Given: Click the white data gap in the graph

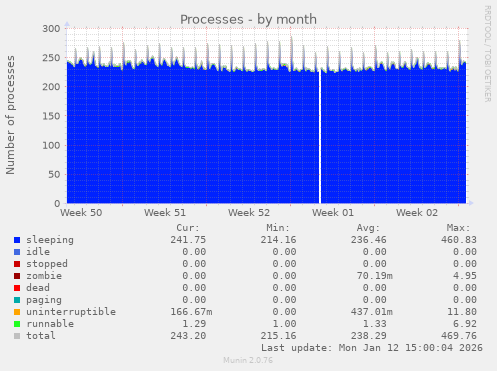Looking at the screenshot, I should [320, 137].
